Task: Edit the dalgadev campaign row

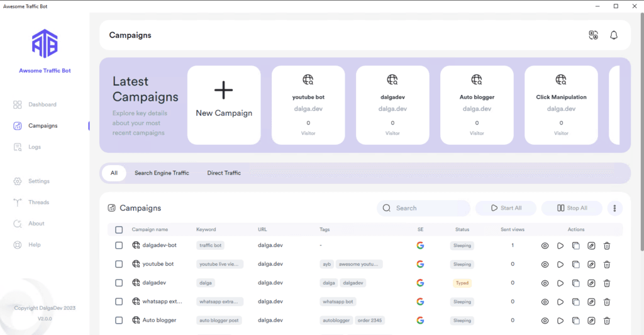Action: pyautogui.click(x=591, y=283)
